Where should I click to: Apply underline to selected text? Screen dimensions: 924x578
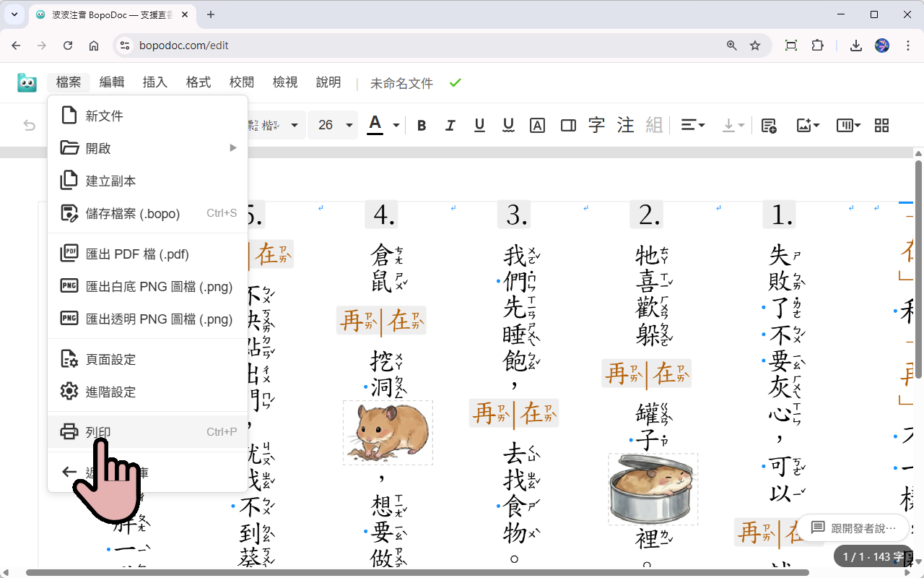coord(479,125)
